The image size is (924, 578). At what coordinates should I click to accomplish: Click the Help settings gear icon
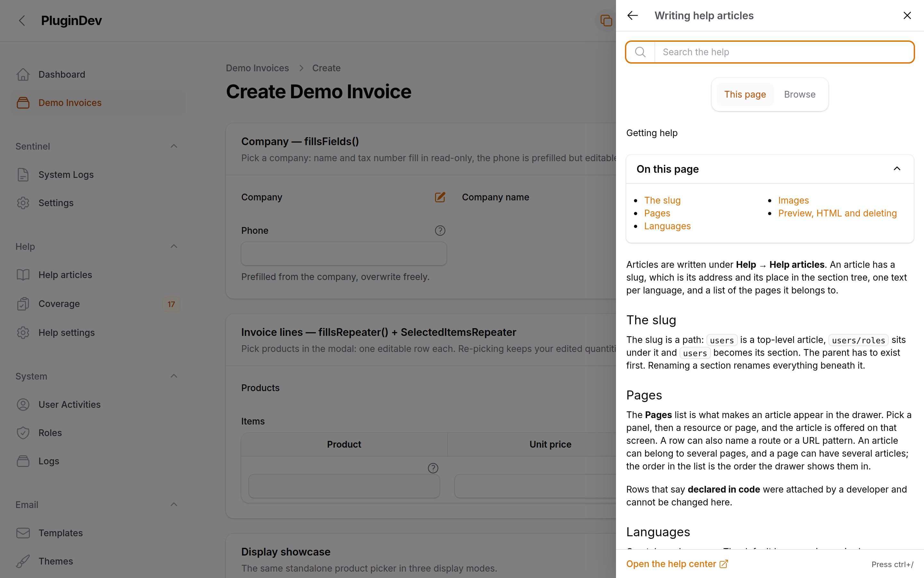[23, 333]
